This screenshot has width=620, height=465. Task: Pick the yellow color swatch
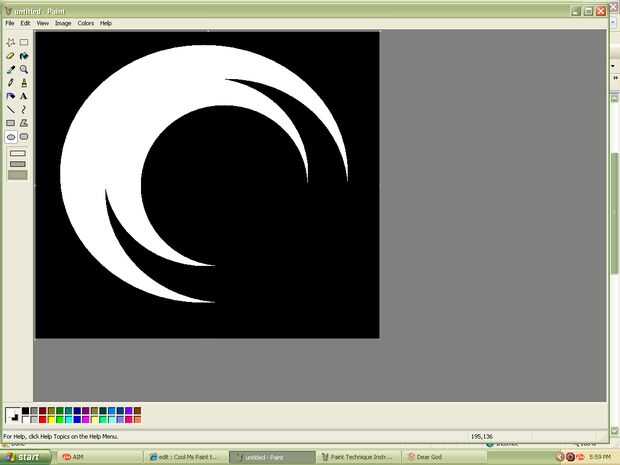coord(51,420)
